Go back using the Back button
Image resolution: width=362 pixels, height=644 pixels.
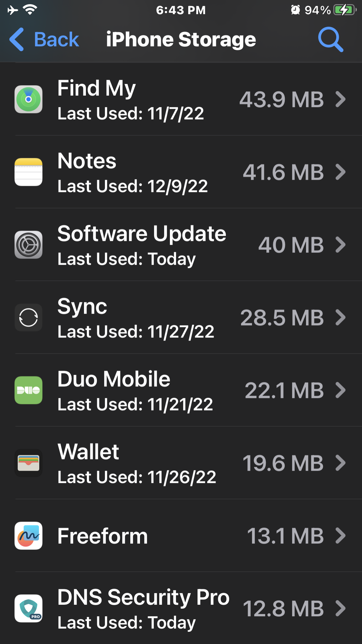(x=44, y=40)
